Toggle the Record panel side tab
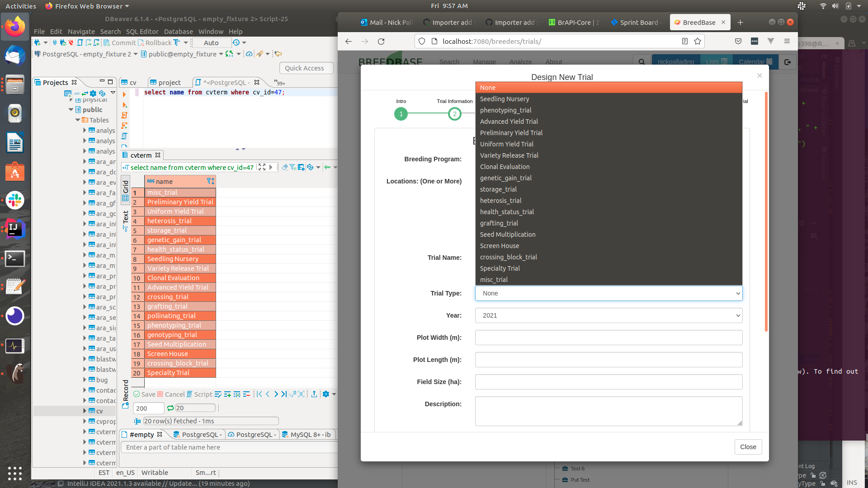This screenshot has width=868, height=488. pyautogui.click(x=126, y=393)
